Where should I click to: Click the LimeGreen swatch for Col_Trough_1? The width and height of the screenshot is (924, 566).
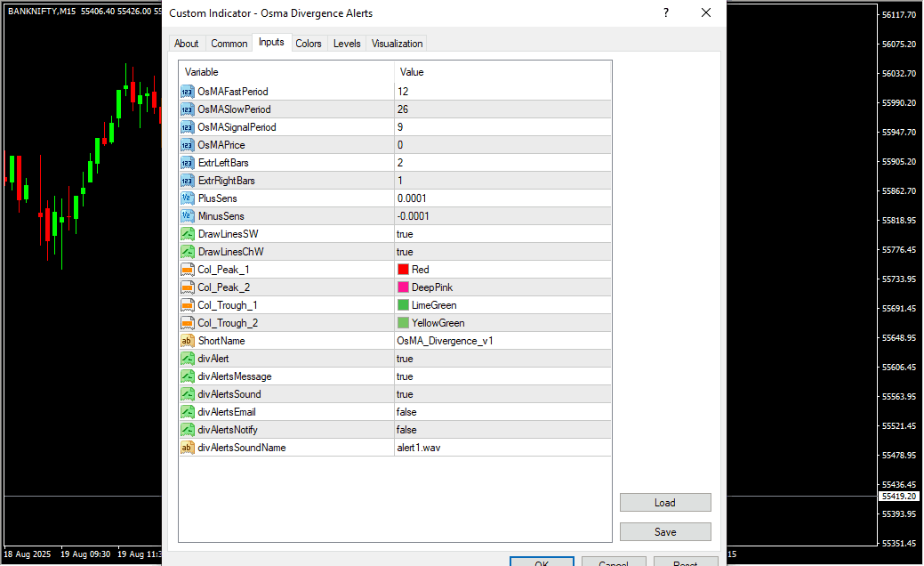click(x=403, y=305)
